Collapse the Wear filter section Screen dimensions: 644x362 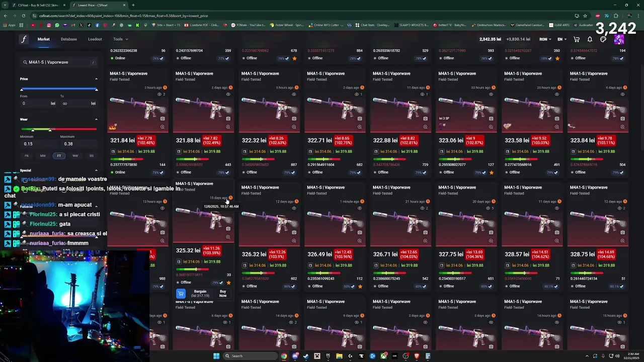(x=96, y=120)
